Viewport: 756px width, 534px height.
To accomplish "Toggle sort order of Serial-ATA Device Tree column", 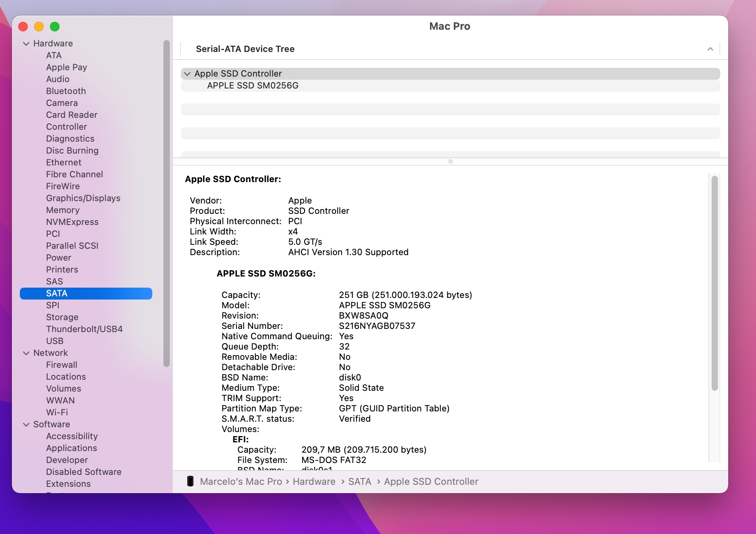I will pyautogui.click(x=710, y=49).
